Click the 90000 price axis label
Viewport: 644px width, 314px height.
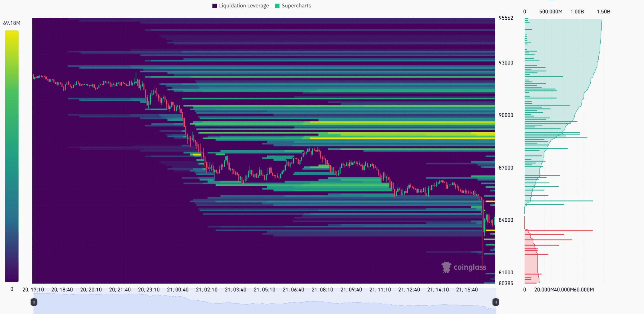tap(506, 115)
